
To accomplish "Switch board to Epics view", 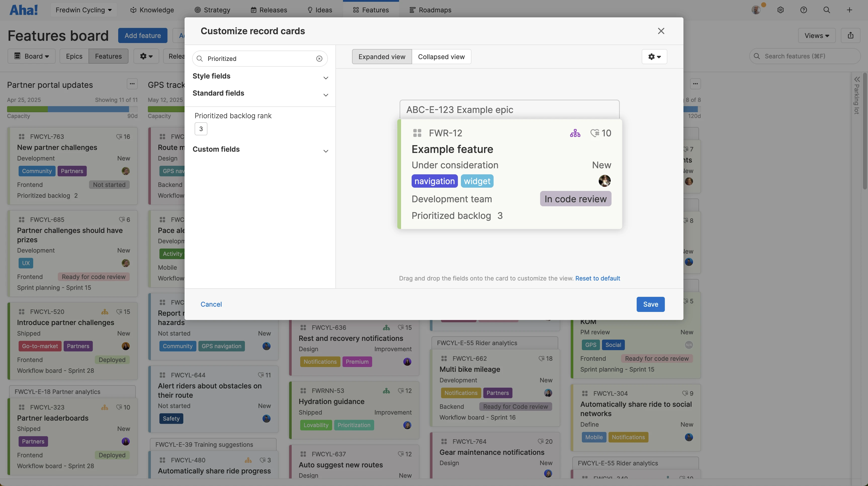I will pyautogui.click(x=74, y=56).
